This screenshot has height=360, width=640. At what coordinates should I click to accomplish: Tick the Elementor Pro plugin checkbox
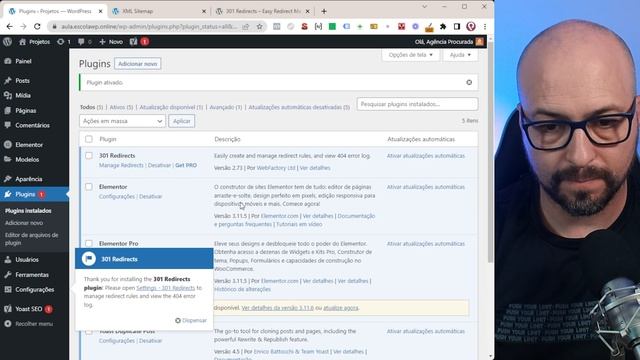89,243
